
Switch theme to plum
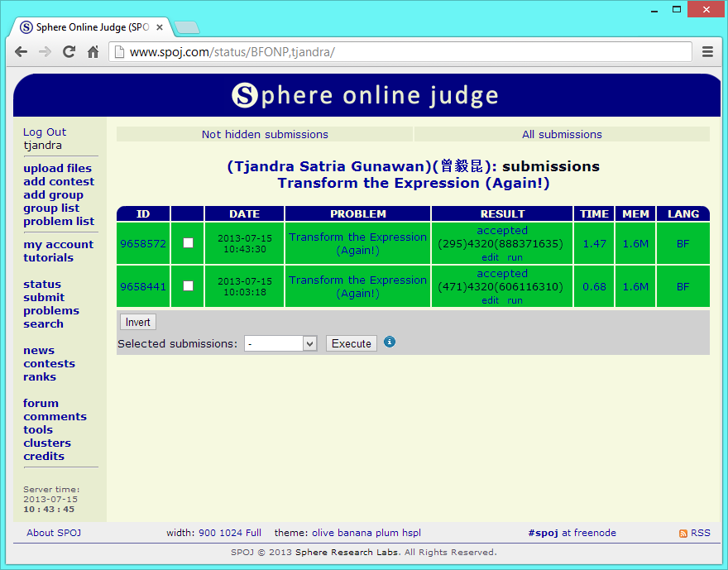point(386,533)
